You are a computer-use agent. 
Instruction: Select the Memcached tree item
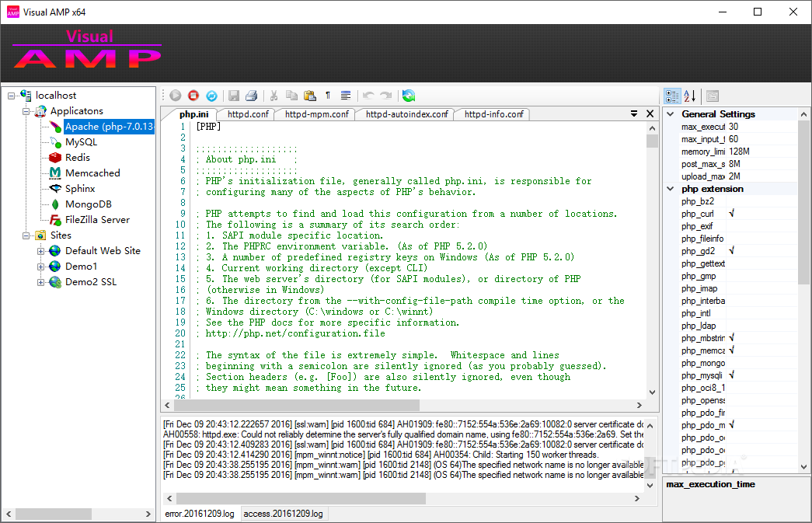click(92, 173)
